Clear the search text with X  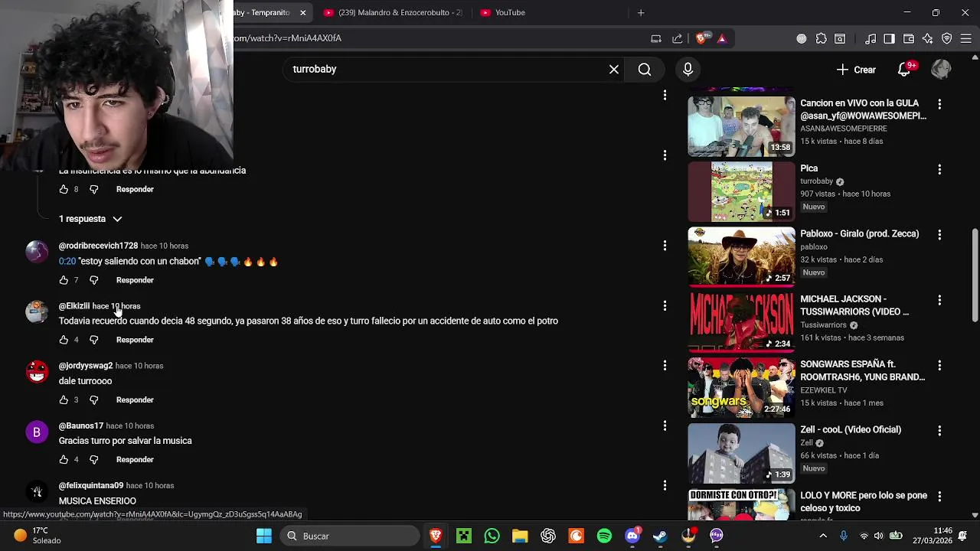614,70
